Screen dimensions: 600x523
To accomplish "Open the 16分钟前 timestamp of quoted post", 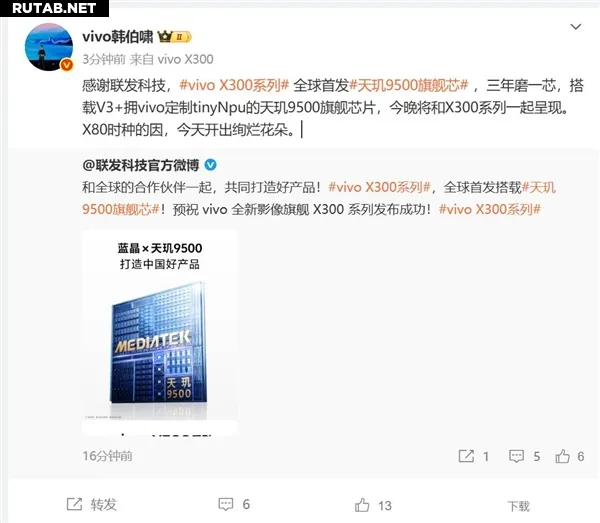I will tap(108, 456).
